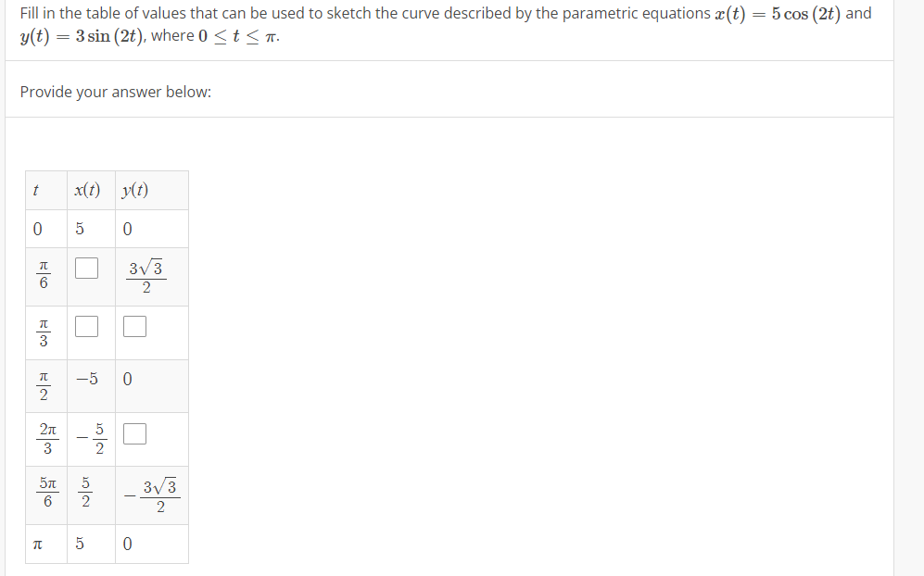Click the cell showing −3√3/2

[x=153, y=494]
